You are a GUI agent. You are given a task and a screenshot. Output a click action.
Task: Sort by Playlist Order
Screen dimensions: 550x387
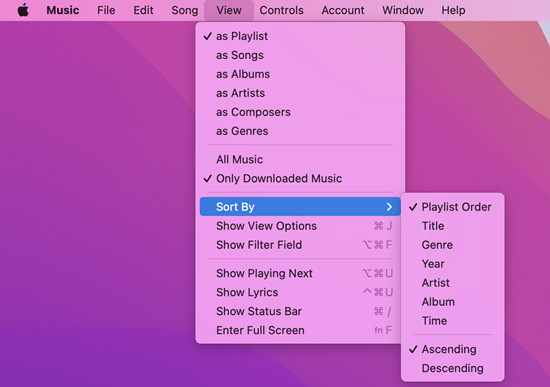tap(452, 207)
